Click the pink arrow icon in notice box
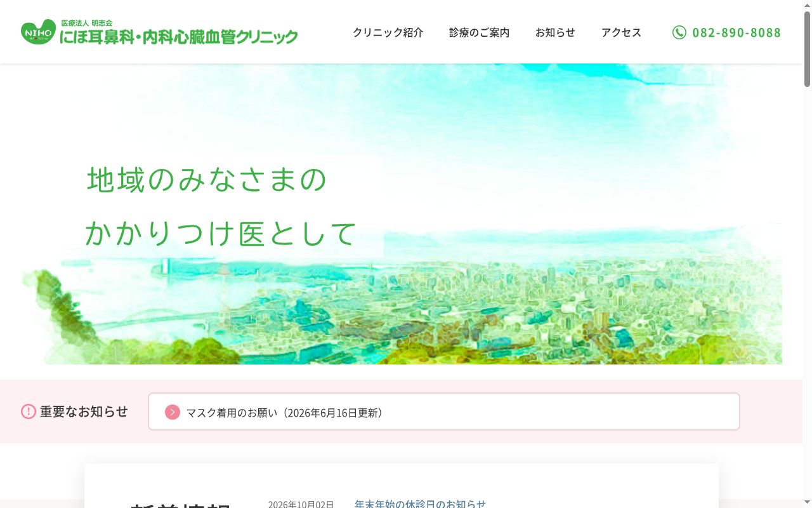The height and width of the screenshot is (508, 812). (x=173, y=412)
